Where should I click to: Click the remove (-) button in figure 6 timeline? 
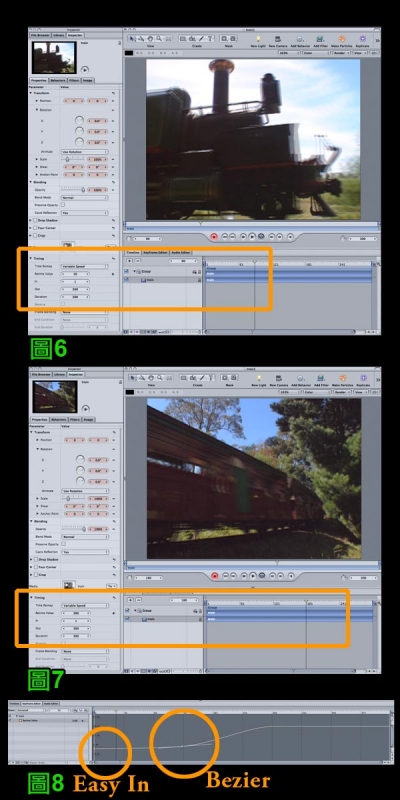pyautogui.click(x=138, y=261)
